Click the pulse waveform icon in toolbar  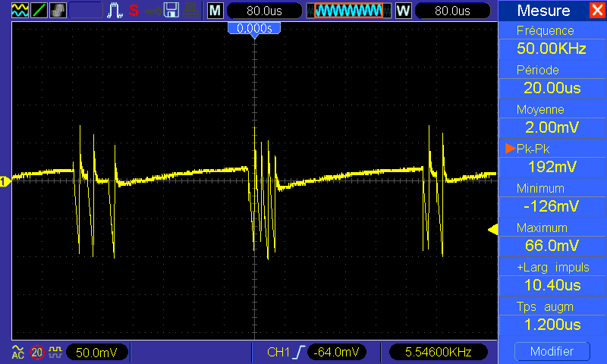click(116, 11)
